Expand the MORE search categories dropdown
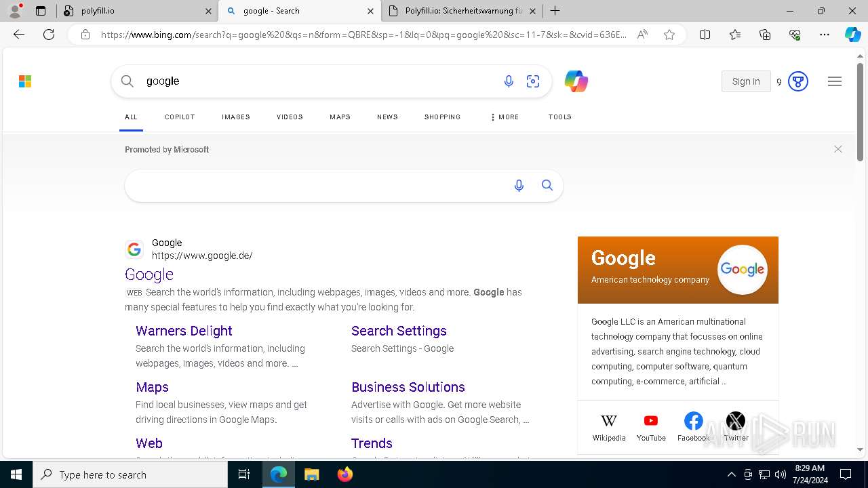This screenshot has height=488, width=868. [x=504, y=117]
